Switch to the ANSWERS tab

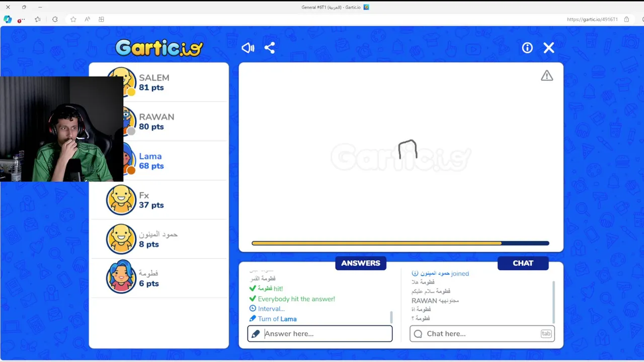[361, 263]
